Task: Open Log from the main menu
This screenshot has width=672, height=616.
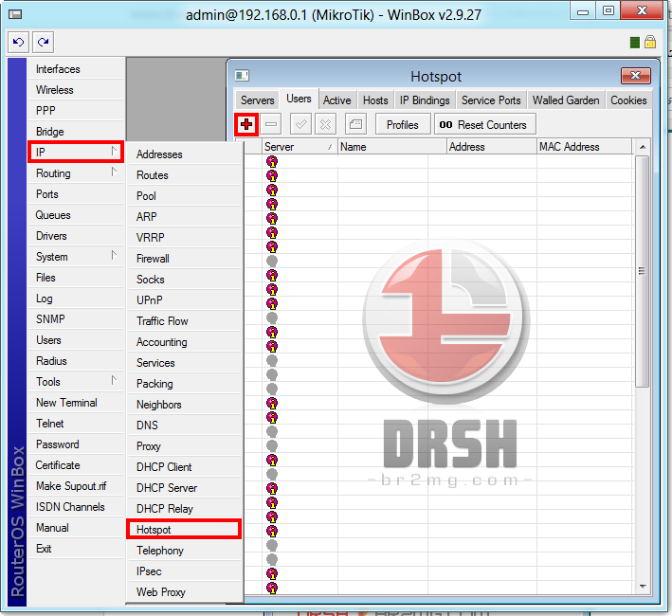Action: click(76, 299)
